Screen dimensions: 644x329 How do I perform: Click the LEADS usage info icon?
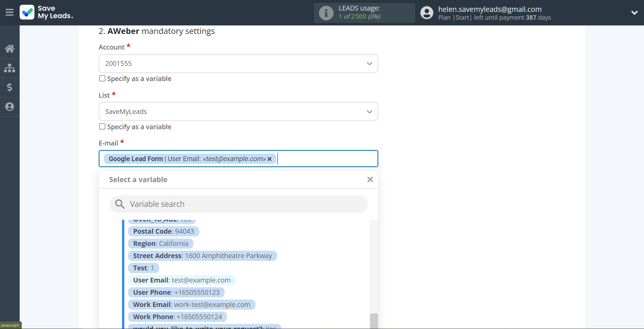(326, 13)
